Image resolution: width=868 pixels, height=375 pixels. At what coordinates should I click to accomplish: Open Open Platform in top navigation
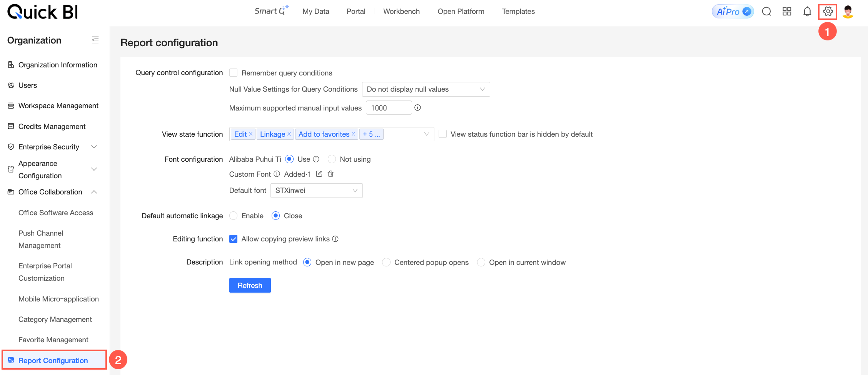pos(461,12)
